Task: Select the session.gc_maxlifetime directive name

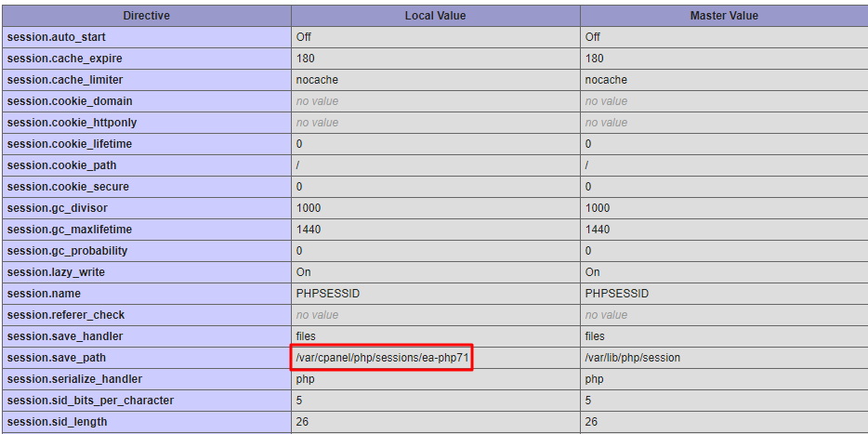Action: pyautogui.click(x=70, y=230)
